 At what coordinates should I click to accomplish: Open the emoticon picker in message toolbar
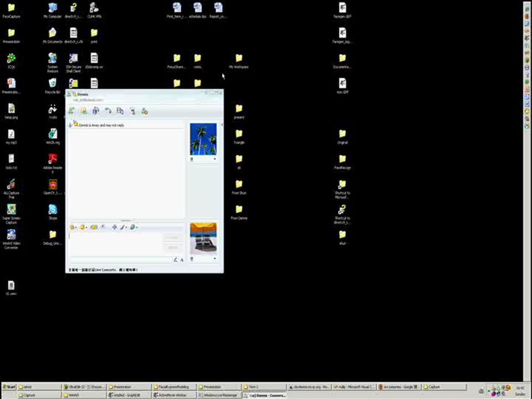(x=72, y=227)
